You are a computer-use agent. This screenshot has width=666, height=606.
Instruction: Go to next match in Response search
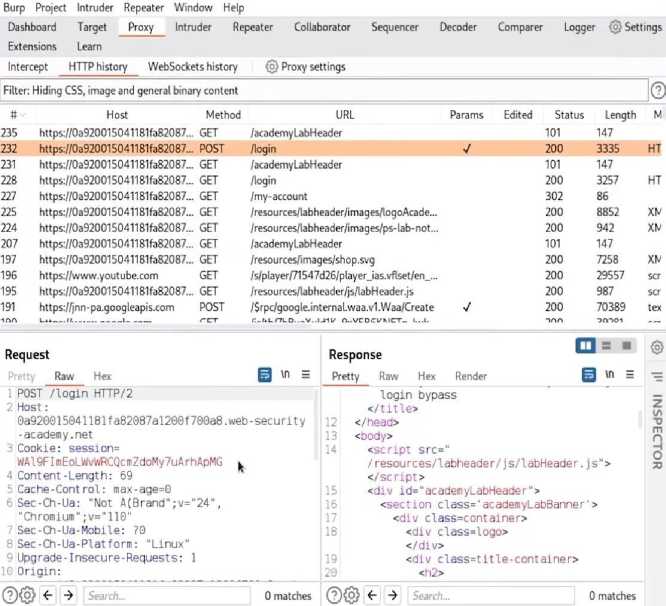tap(392, 595)
